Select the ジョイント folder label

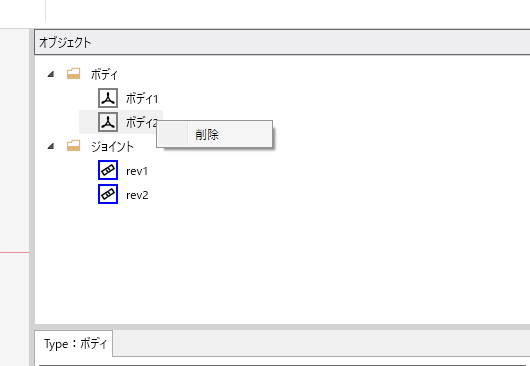(x=112, y=146)
